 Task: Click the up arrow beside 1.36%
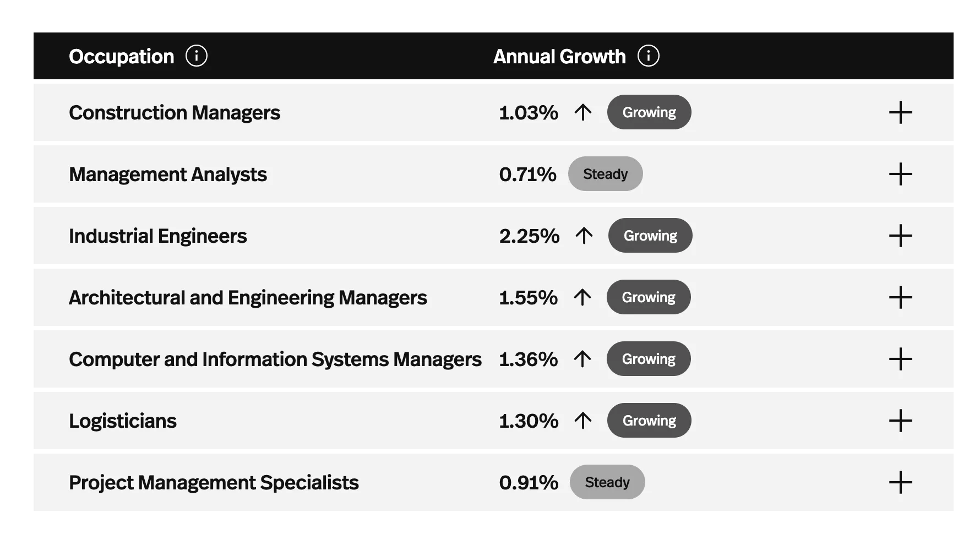click(x=582, y=359)
